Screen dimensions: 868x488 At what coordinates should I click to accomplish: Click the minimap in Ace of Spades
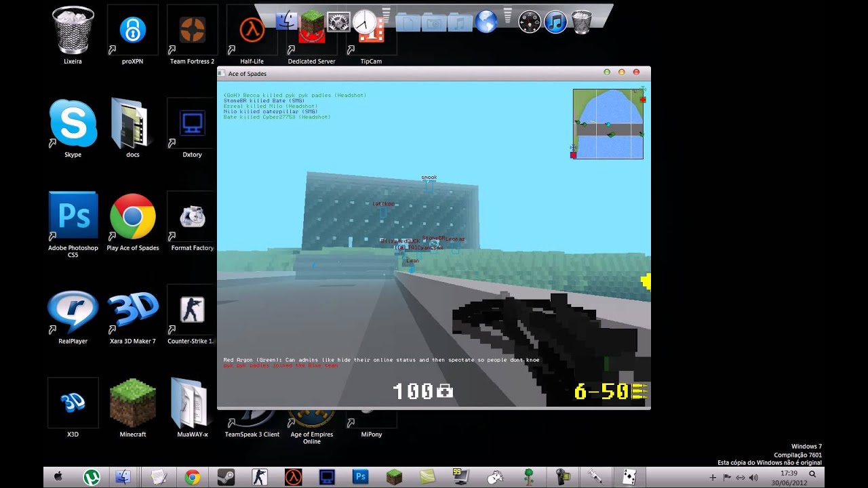tap(608, 124)
